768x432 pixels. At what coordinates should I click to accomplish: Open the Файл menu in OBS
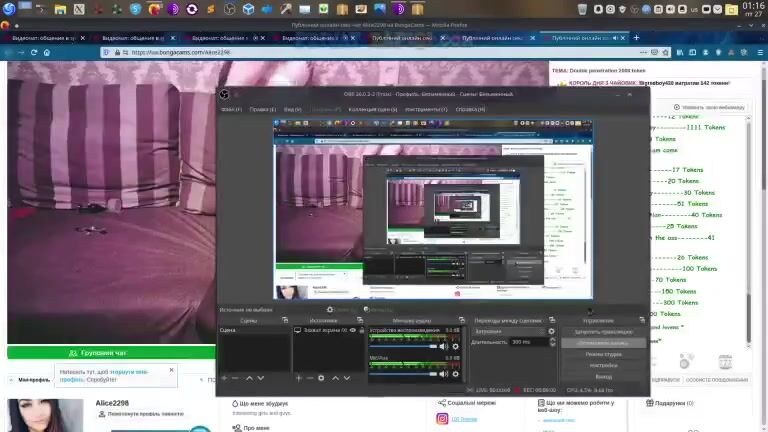[230, 109]
